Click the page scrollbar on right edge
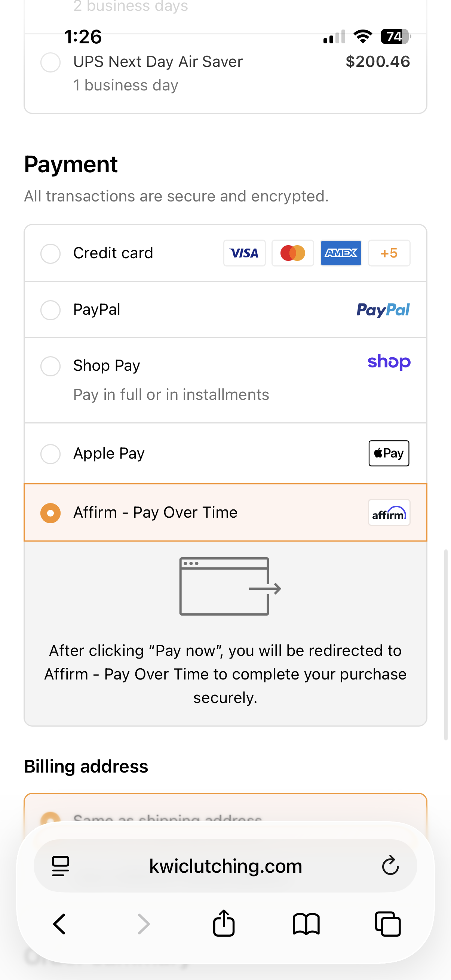This screenshot has width=451, height=980. coord(446,644)
